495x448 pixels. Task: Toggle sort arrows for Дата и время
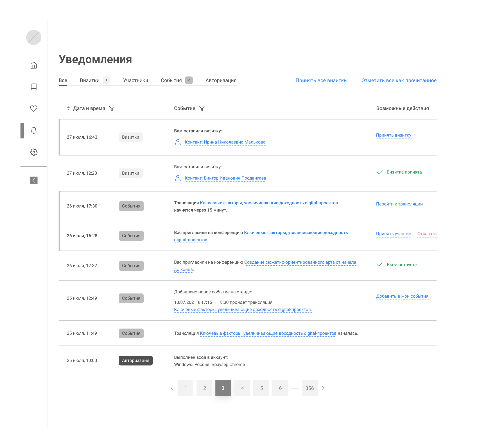[68, 108]
